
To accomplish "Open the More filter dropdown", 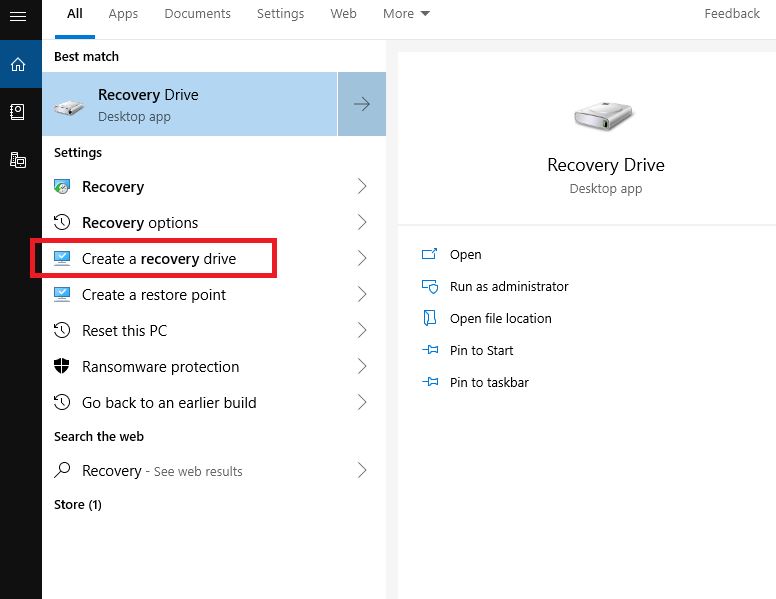I will [406, 14].
